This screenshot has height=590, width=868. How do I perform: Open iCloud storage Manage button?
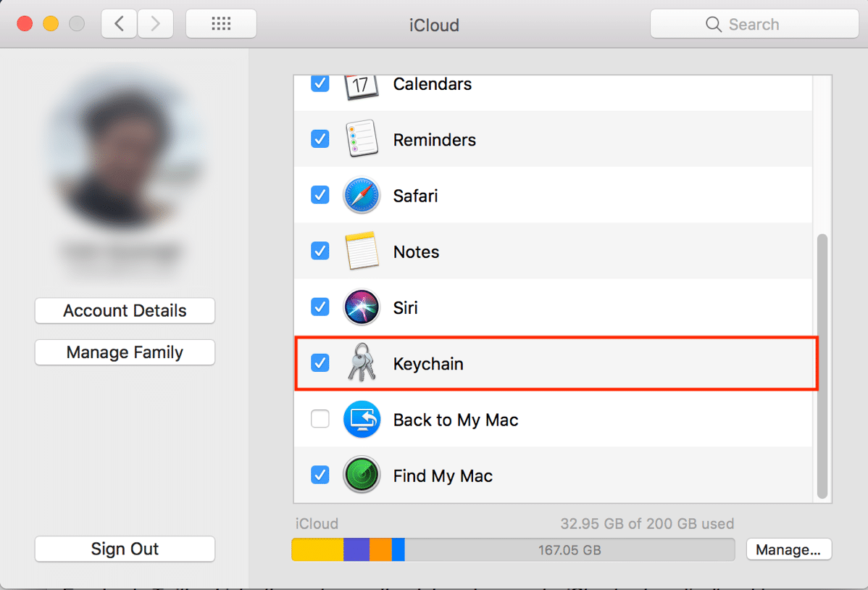(x=788, y=549)
